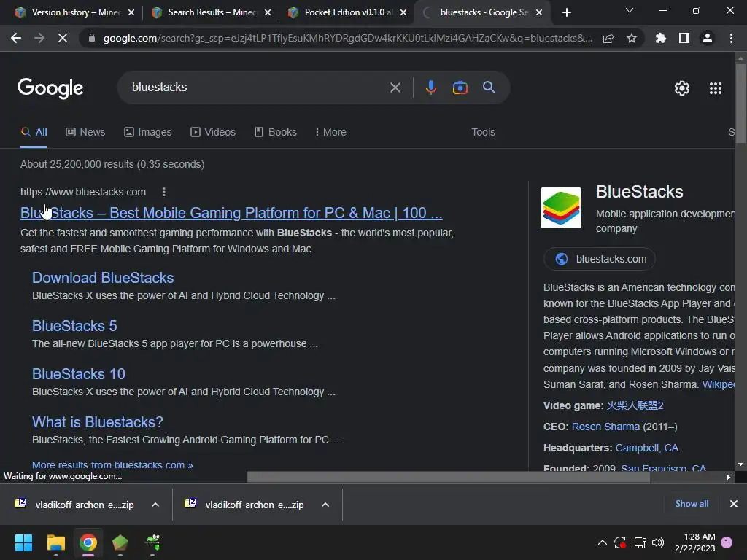747x560 pixels.
Task: Open the Rosen Sharma CEO link
Action: pyautogui.click(x=605, y=427)
